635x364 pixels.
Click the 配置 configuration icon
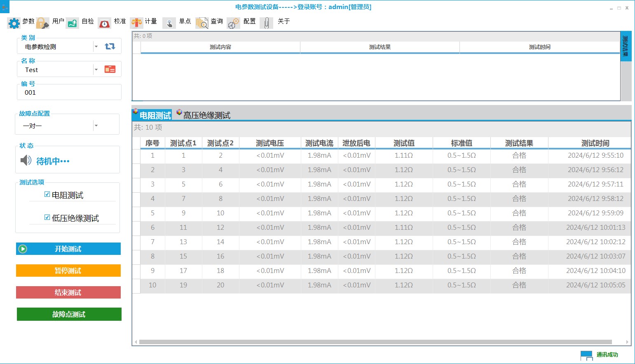(x=234, y=23)
